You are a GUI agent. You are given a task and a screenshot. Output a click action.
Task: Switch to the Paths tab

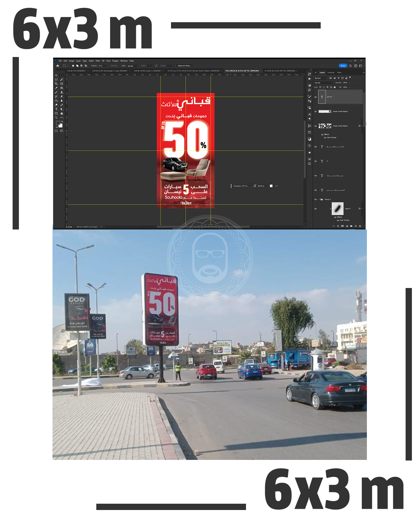pyautogui.click(x=339, y=73)
